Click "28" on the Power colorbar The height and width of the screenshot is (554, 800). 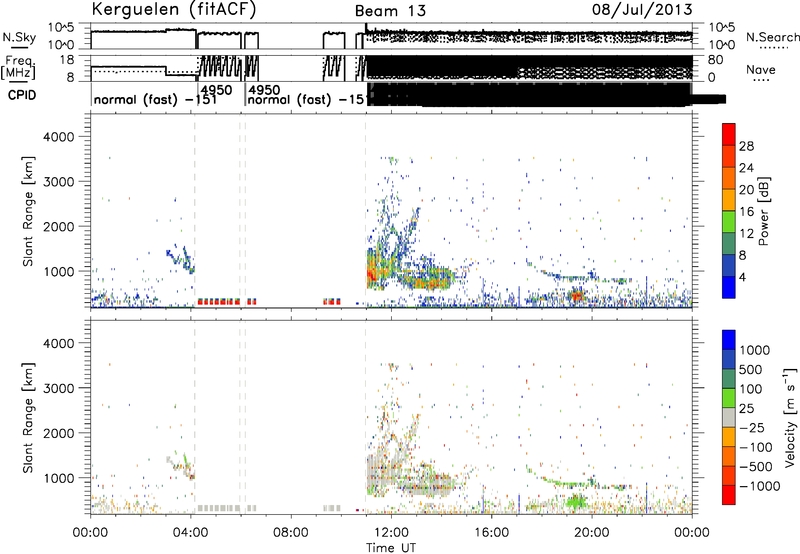[746, 146]
